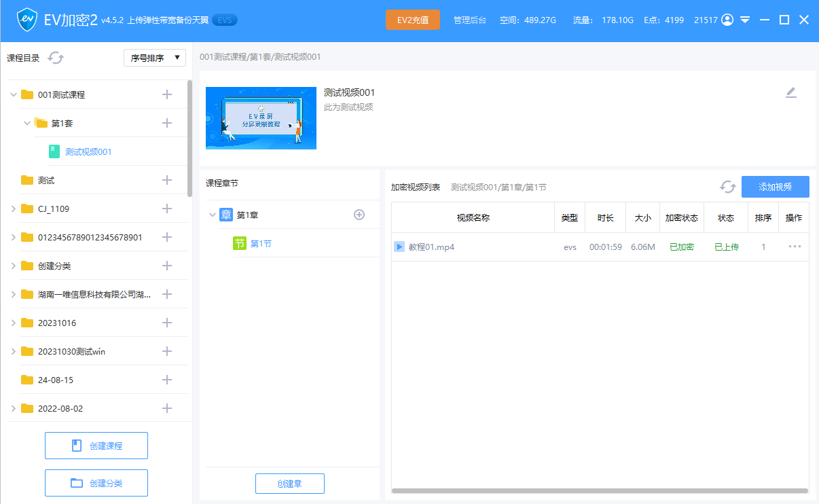Collapse the 第1章 chapter
The width and height of the screenshot is (819, 504).
tap(213, 215)
